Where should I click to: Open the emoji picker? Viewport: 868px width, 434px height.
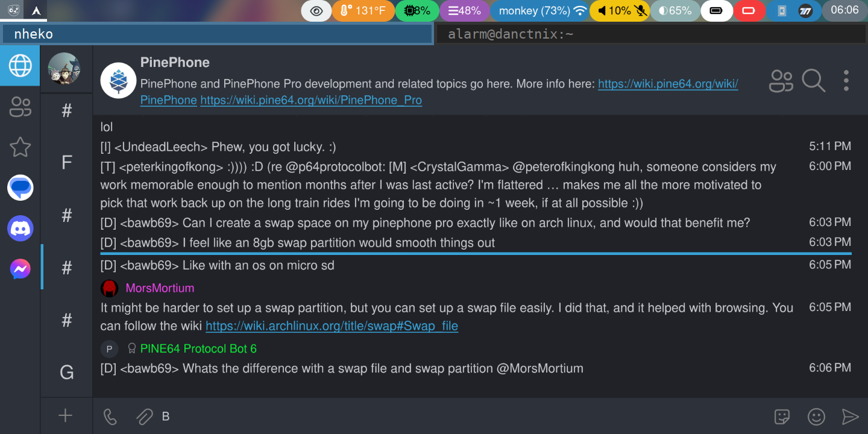point(816,417)
